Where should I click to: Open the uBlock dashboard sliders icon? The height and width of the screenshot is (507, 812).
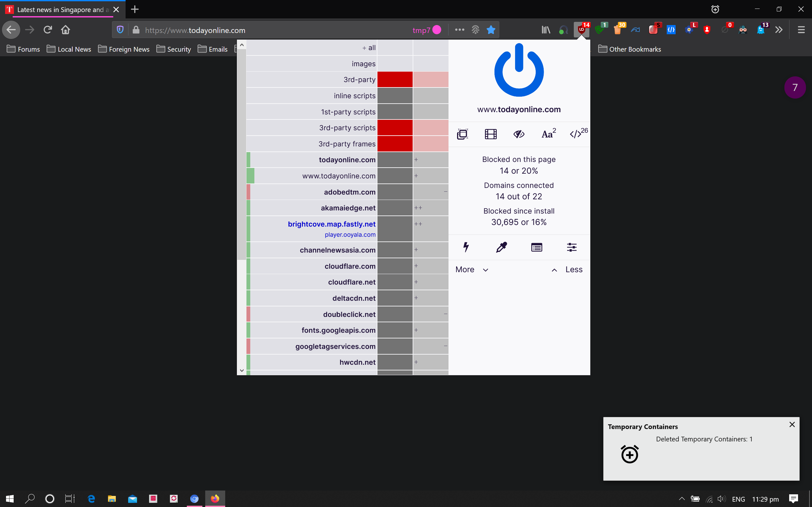(x=572, y=247)
